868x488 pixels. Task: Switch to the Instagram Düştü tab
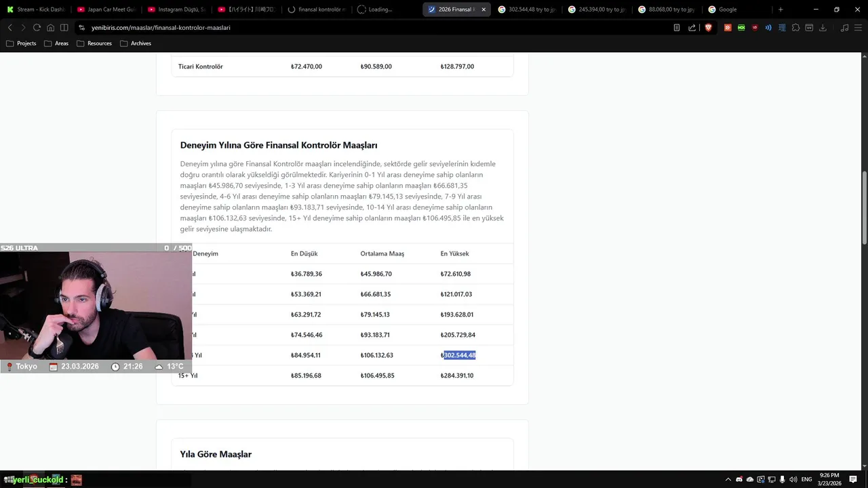[176, 9]
